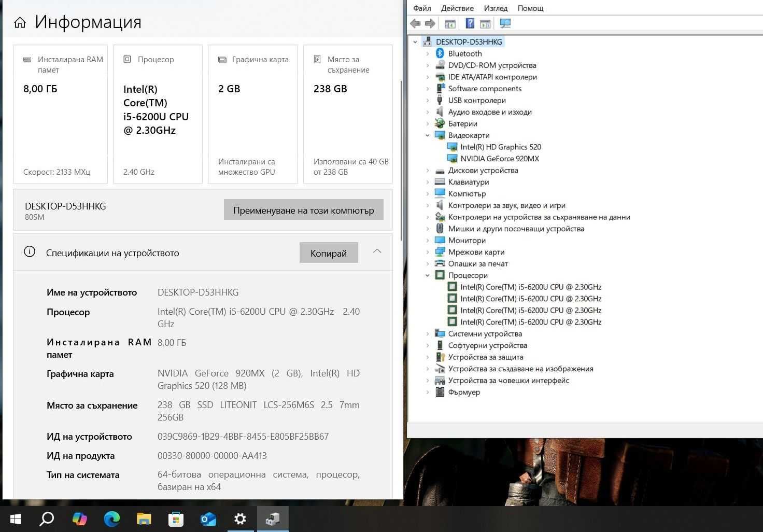Open the Действие menu
Image resolution: width=763 pixels, height=532 pixels.
click(457, 8)
